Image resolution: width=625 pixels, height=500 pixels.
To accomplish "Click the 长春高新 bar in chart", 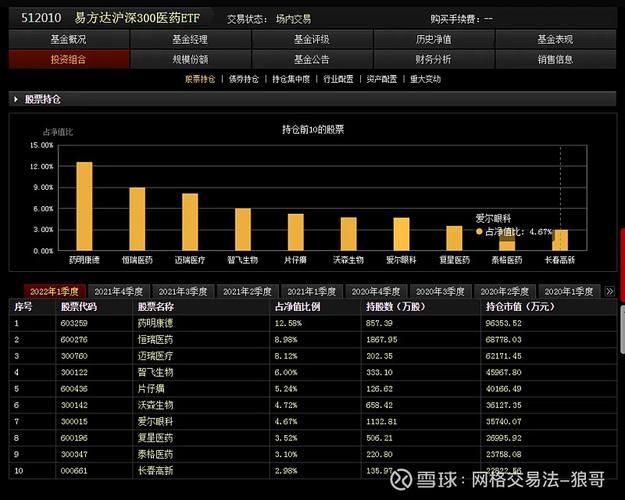I will pyautogui.click(x=560, y=240).
